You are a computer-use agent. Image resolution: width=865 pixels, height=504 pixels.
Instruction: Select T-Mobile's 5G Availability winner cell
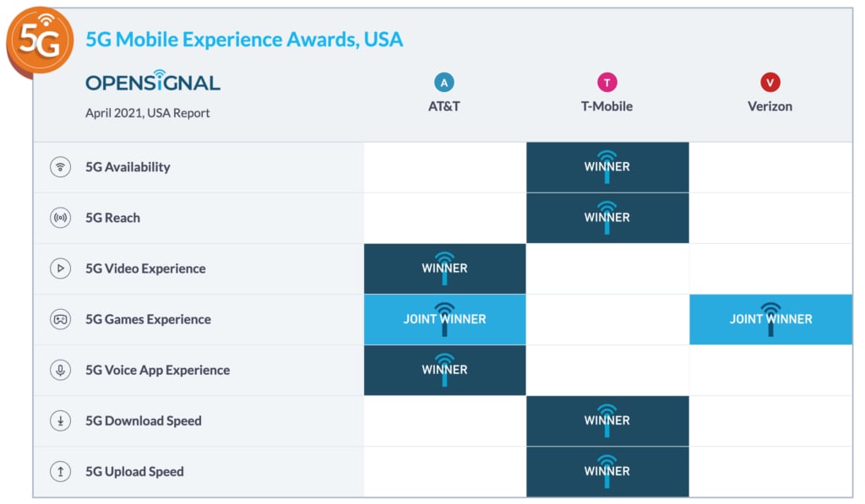click(607, 167)
